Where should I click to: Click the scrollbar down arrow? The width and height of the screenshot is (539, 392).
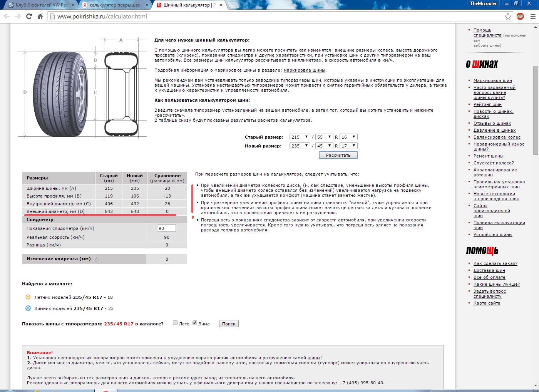(x=536, y=385)
